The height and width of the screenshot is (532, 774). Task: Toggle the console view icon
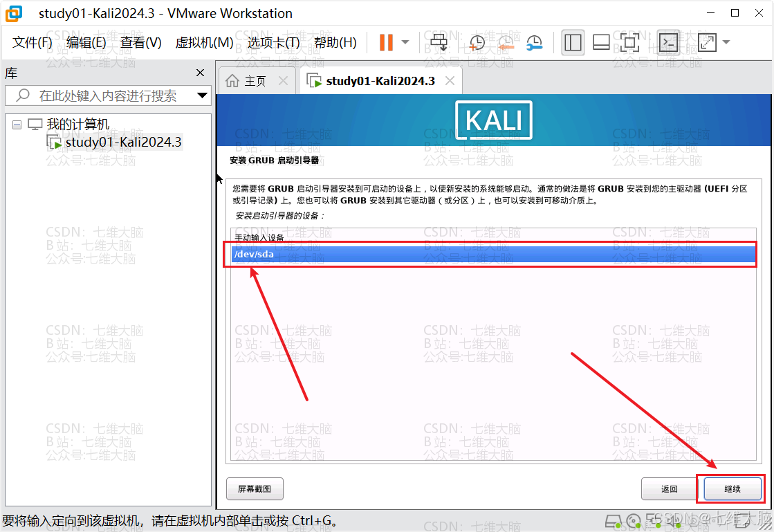tap(669, 42)
